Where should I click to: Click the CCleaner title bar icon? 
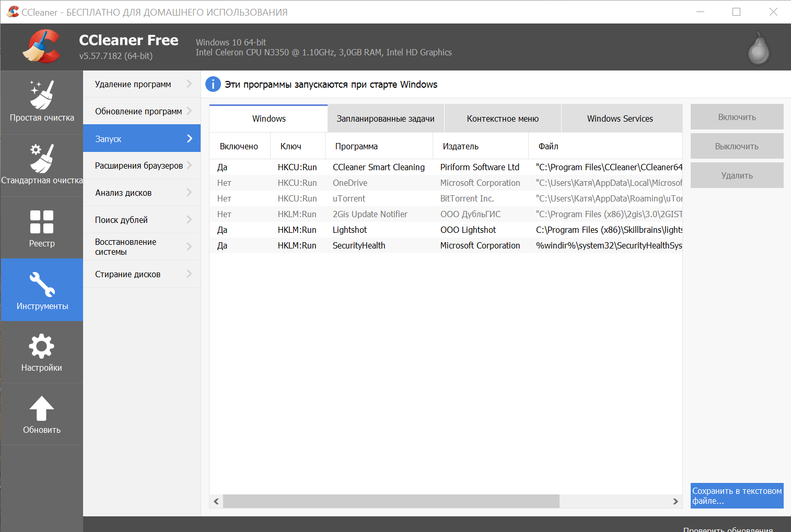(13, 11)
